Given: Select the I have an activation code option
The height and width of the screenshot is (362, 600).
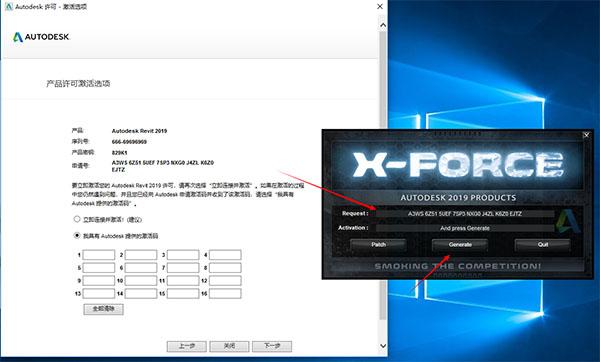Looking at the screenshot, I should pyautogui.click(x=77, y=235).
